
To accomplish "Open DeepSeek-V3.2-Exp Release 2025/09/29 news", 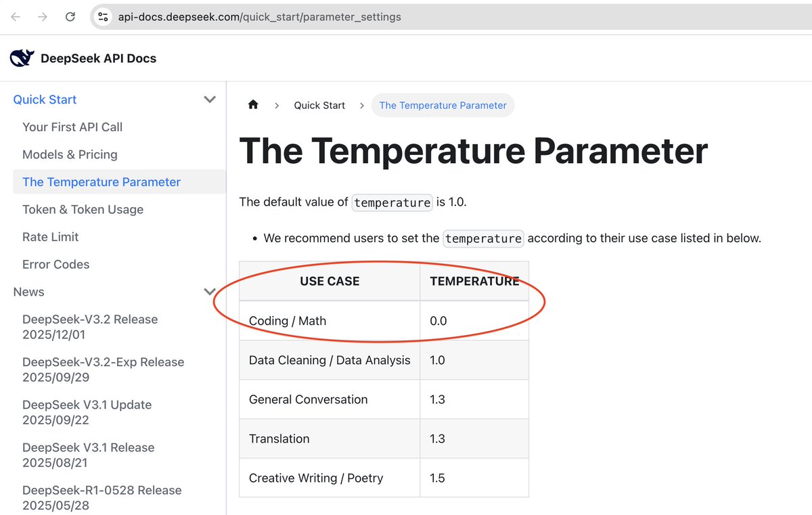I will pos(104,370).
